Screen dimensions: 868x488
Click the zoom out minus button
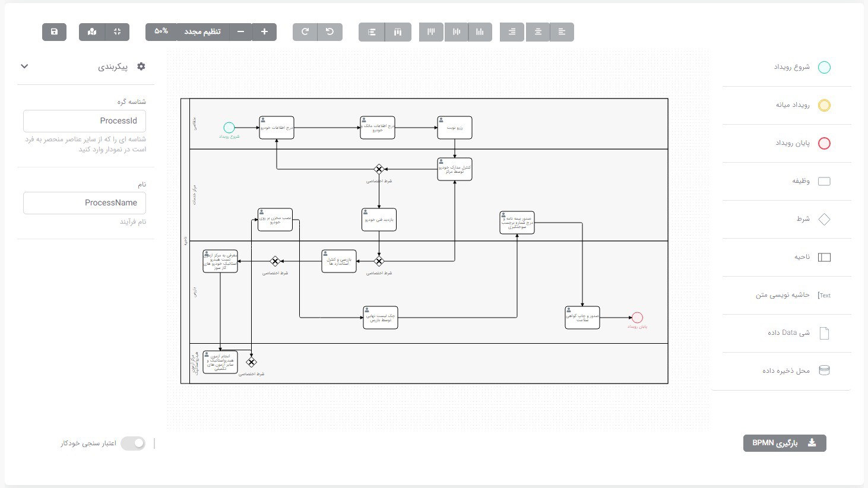click(x=240, y=32)
